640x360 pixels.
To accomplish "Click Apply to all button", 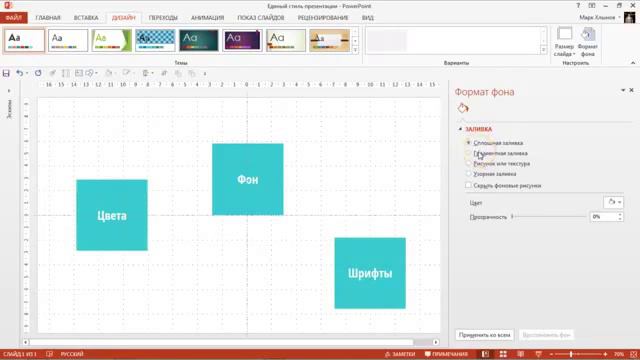I will (x=484, y=335).
